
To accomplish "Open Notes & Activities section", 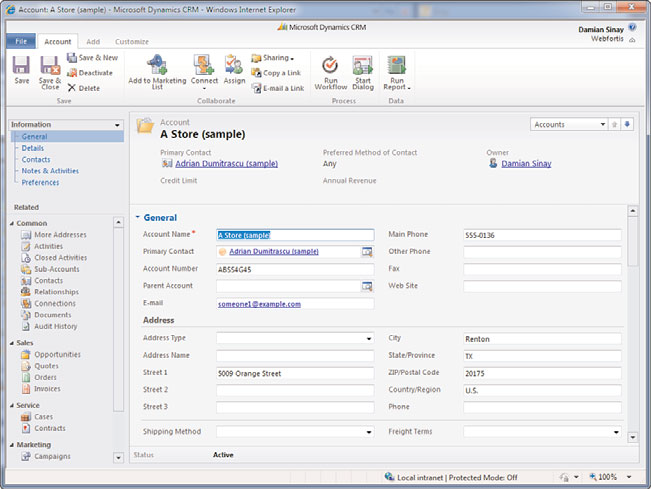I will pos(50,171).
